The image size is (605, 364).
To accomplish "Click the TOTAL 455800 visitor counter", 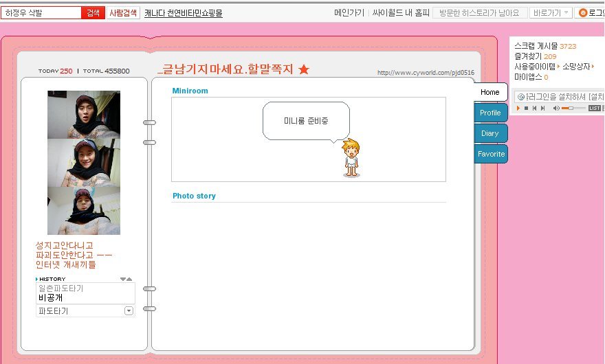I will click(106, 71).
